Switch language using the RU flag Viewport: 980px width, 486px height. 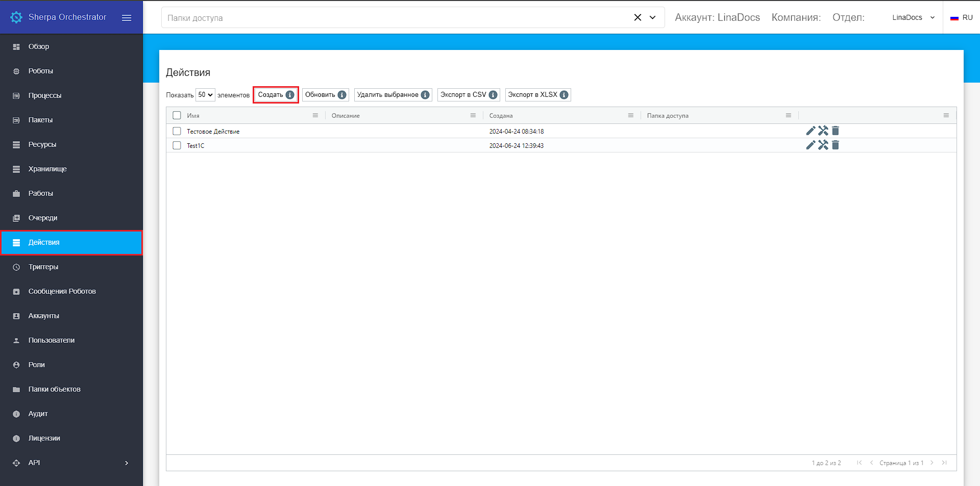(961, 17)
